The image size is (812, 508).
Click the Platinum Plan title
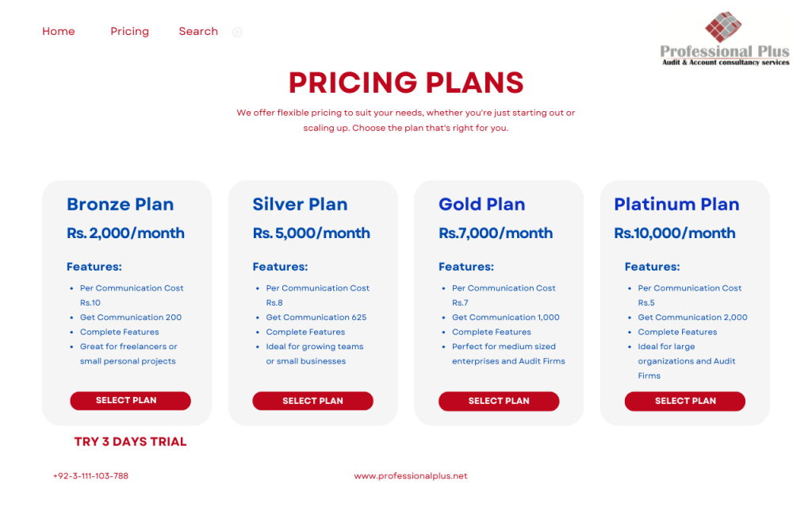coord(676,204)
